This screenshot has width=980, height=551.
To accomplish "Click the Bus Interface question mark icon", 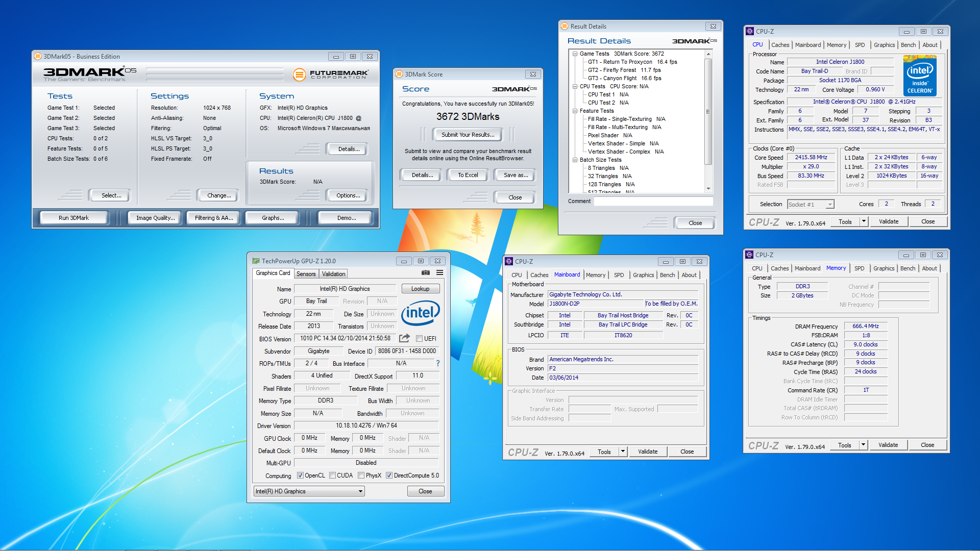I will (438, 363).
